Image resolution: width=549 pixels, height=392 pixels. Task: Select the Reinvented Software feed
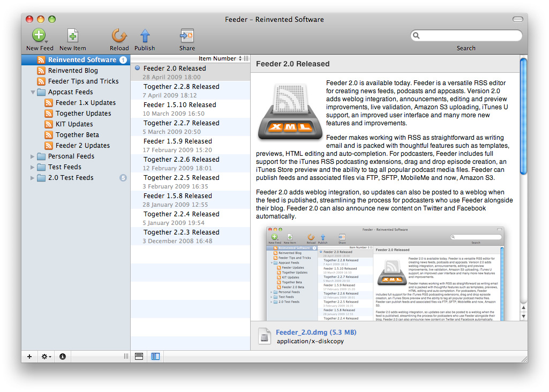tap(76, 60)
